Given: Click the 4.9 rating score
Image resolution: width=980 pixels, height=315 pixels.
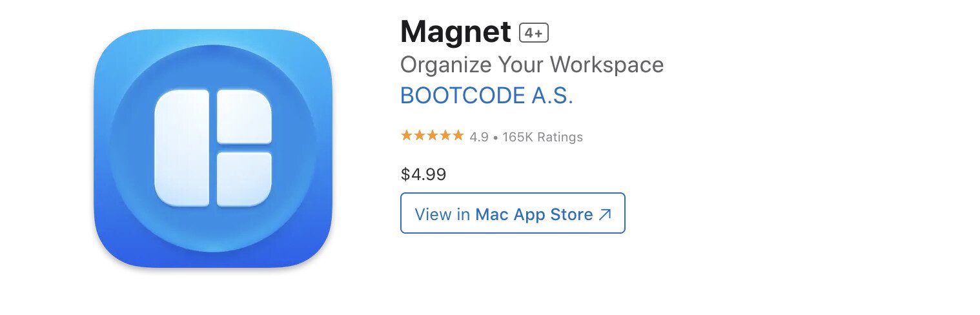Looking at the screenshot, I should [x=479, y=137].
